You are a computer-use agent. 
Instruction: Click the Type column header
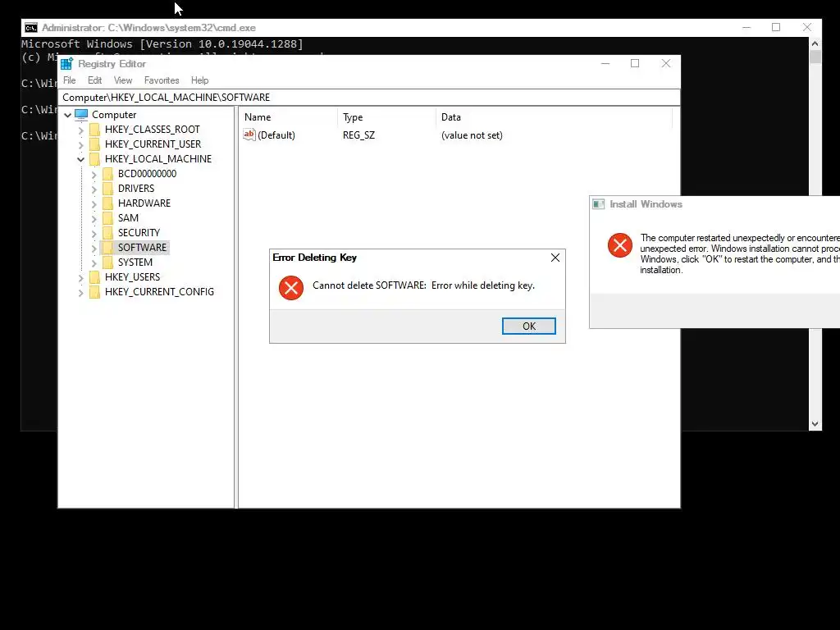coord(387,117)
